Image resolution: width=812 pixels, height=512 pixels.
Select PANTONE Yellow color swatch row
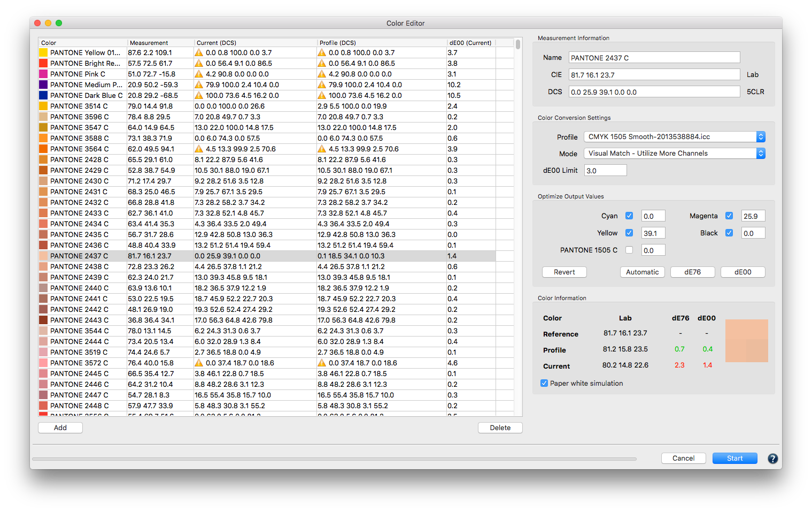coord(43,52)
